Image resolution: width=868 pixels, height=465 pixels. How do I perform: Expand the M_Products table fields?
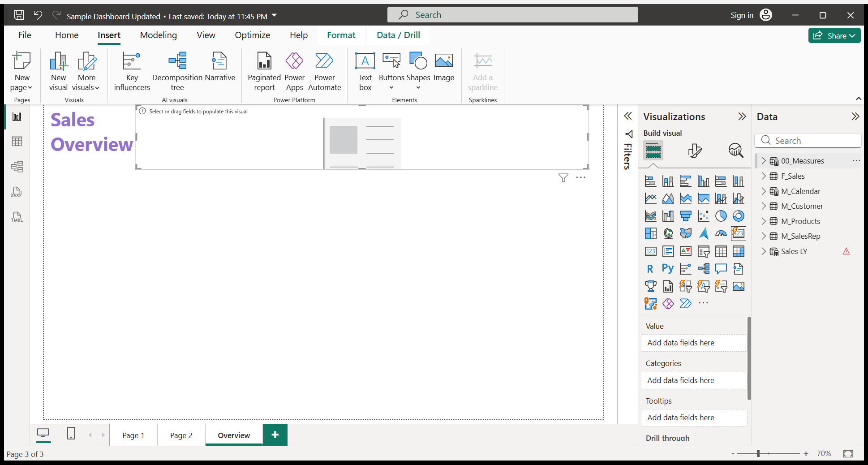764,221
